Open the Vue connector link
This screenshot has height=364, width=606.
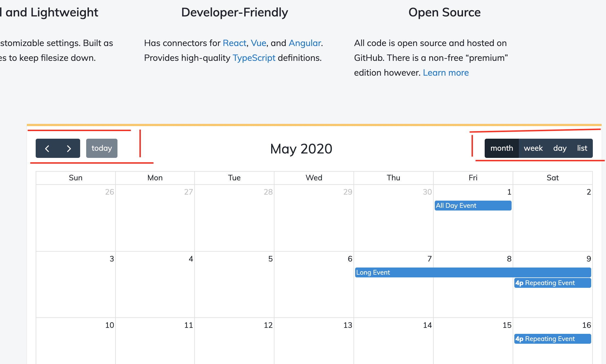click(258, 43)
